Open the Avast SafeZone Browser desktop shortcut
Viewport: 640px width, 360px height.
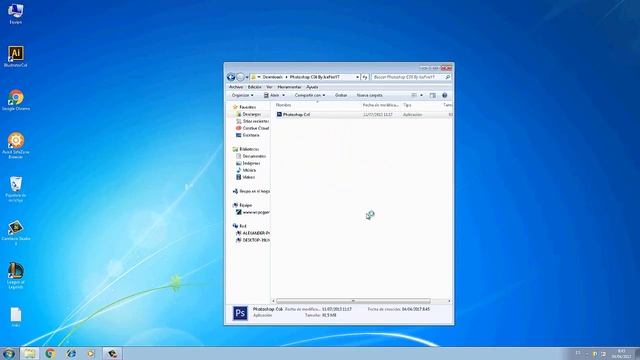point(16,146)
